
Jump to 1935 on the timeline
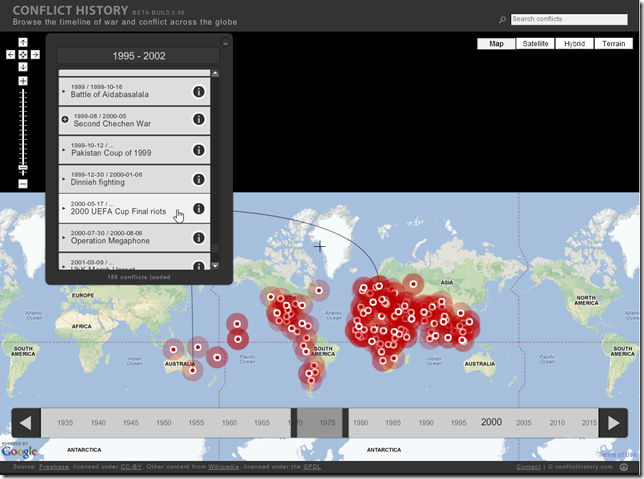[x=65, y=423]
